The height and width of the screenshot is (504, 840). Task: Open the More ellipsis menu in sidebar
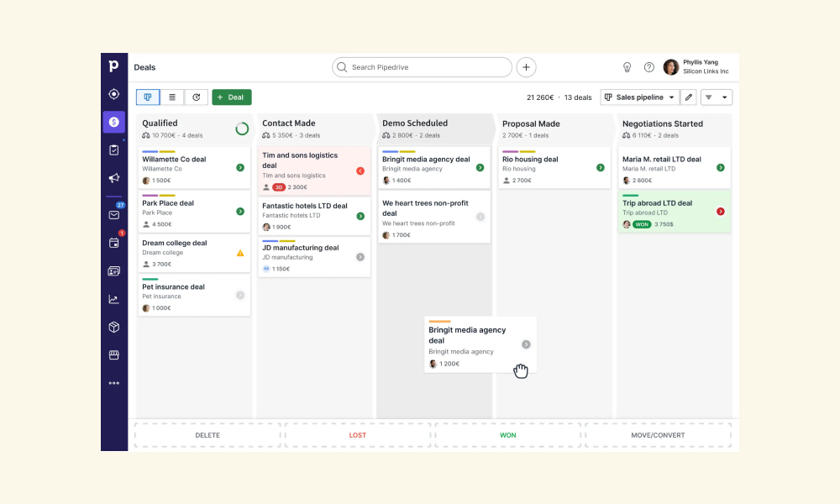click(113, 383)
